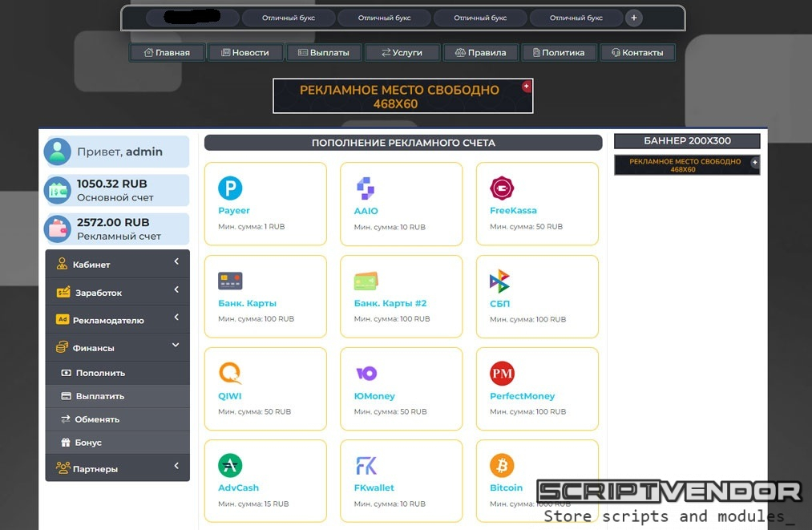Image resolution: width=812 pixels, height=530 pixels.
Task: Click the PerfectMoney PM icon
Action: point(502,373)
